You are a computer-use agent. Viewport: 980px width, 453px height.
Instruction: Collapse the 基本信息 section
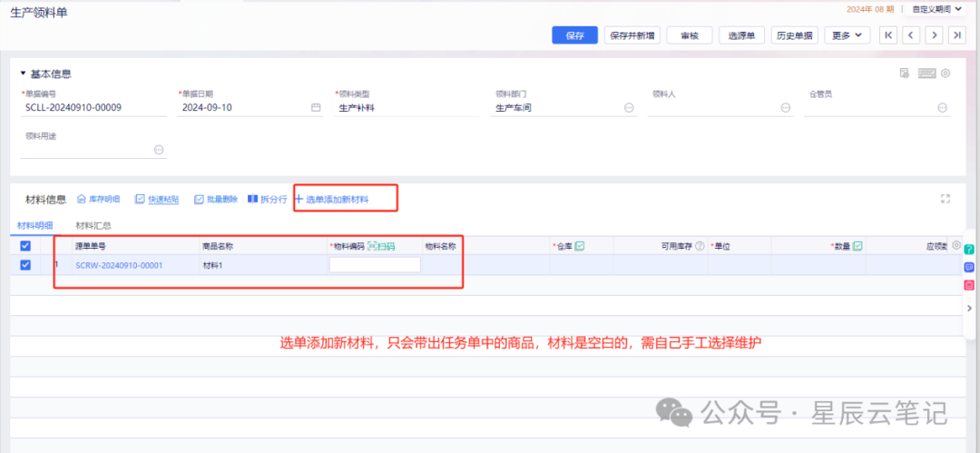point(23,74)
